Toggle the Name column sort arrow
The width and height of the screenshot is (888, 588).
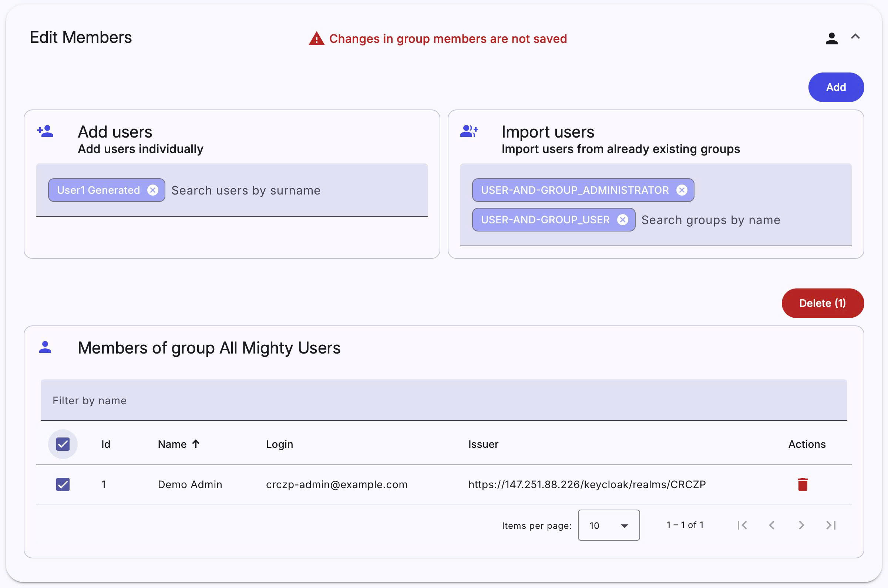tap(196, 444)
